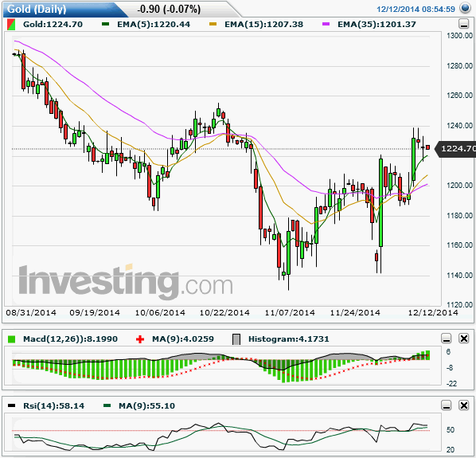Image resolution: width=476 pixels, height=458 pixels.
Task: Click the gray Histogram legend icon
Action: tap(236, 339)
